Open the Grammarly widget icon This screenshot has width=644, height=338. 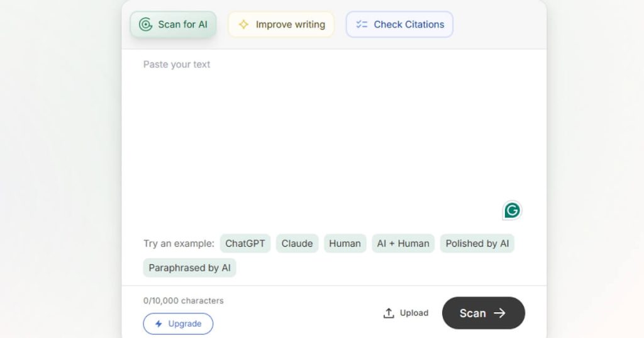click(512, 210)
